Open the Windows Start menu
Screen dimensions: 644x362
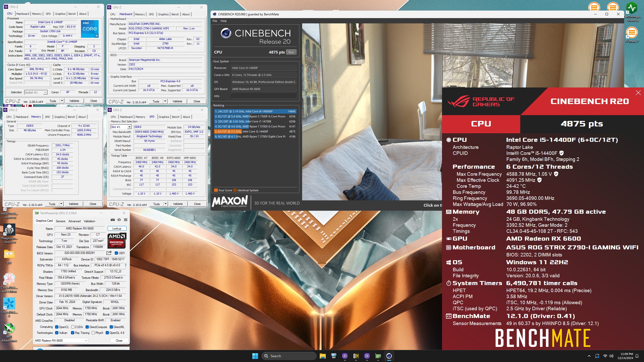[255, 356]
